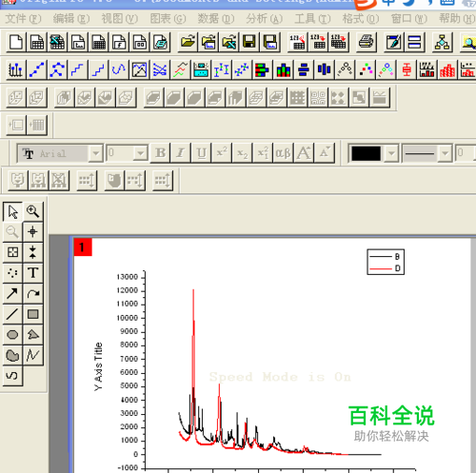Viewport: 476px width, 473px height.
Task: Click the red histogram plot icon
Action: [447, 69]
